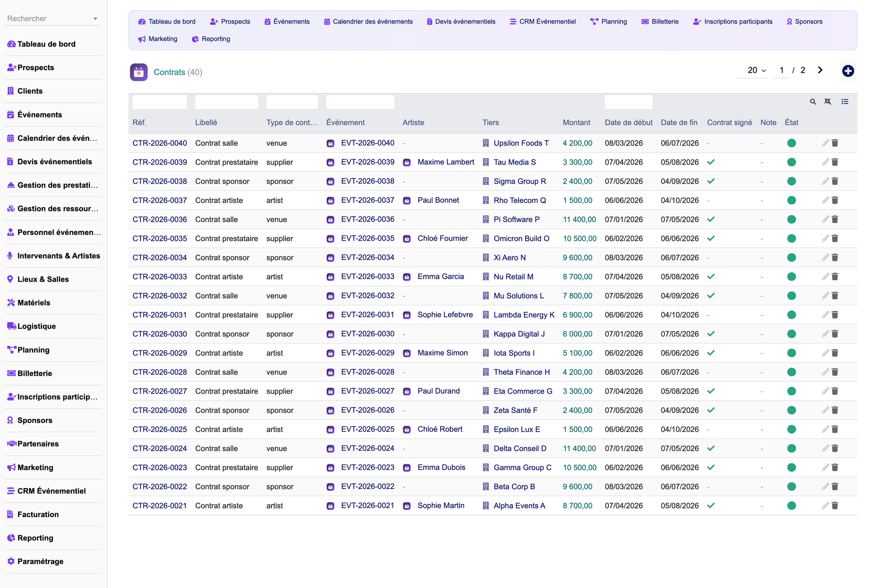Open the page size 20 dropdown

click(751, 71)
